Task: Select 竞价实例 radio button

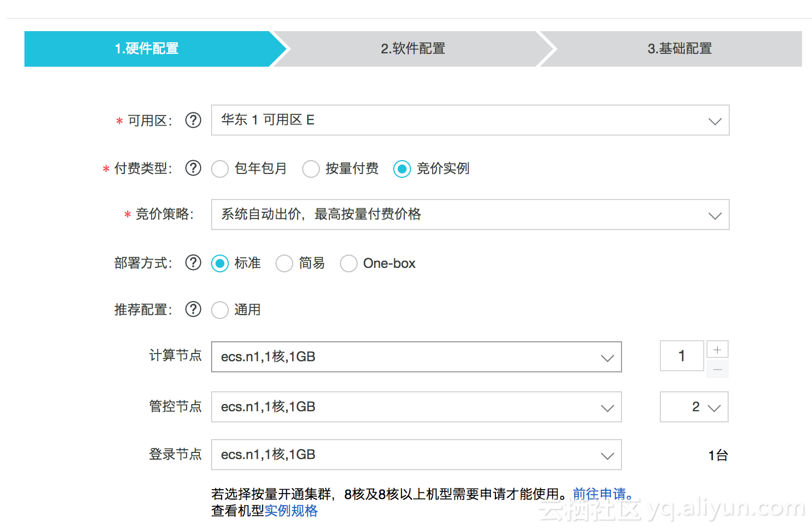Action: (402, 169)
